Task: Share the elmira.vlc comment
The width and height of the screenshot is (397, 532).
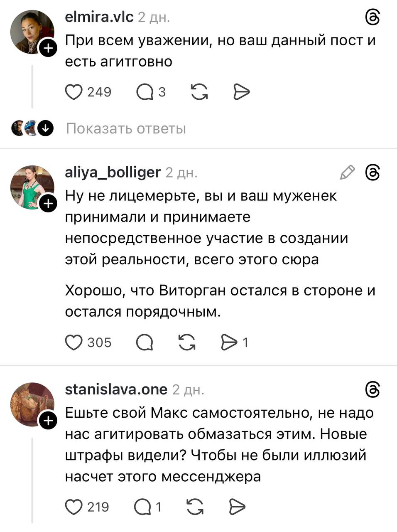Action: pos(242,92)
